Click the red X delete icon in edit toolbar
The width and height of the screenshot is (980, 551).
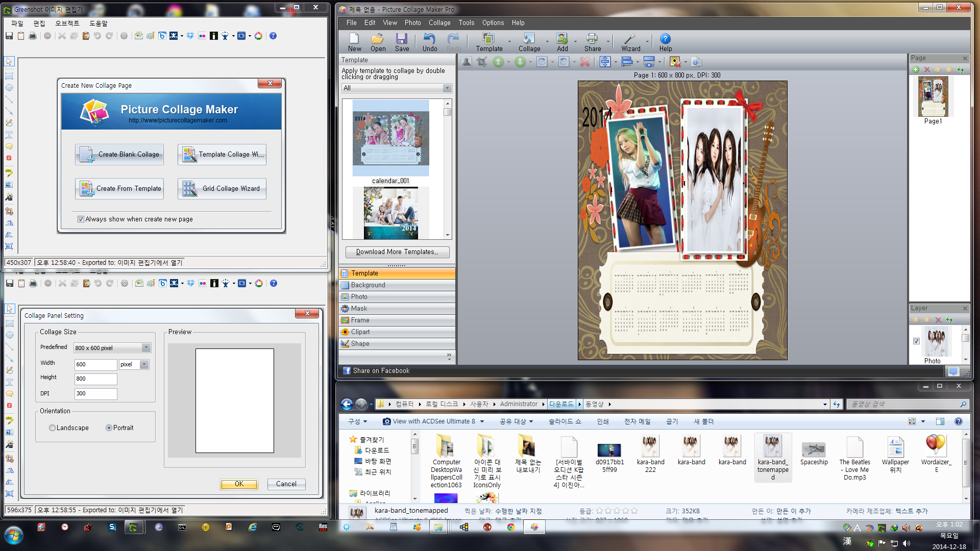coord(585,62)
